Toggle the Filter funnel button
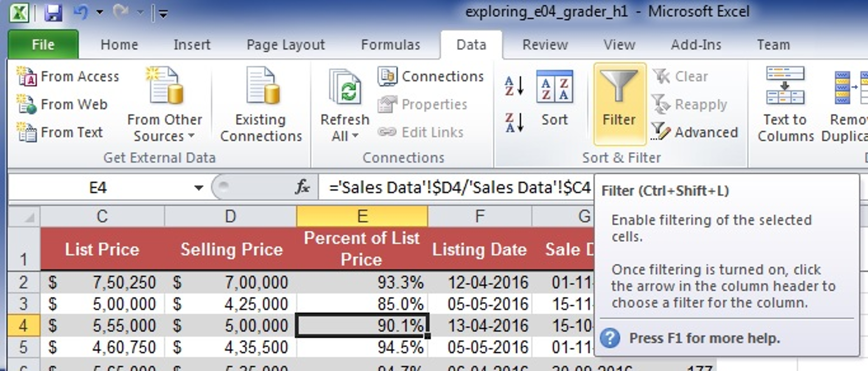This screenshot has width=868, height=371. click(x=619, y=104)
